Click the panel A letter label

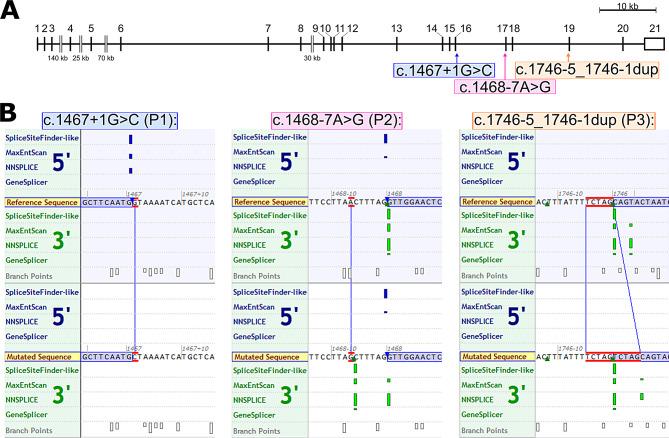tap(10, 10)
